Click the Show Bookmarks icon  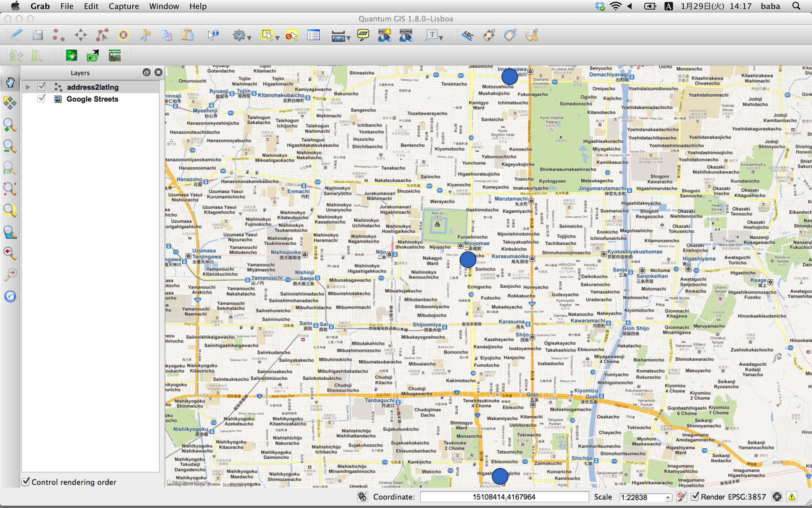click(x=406, y=35)
